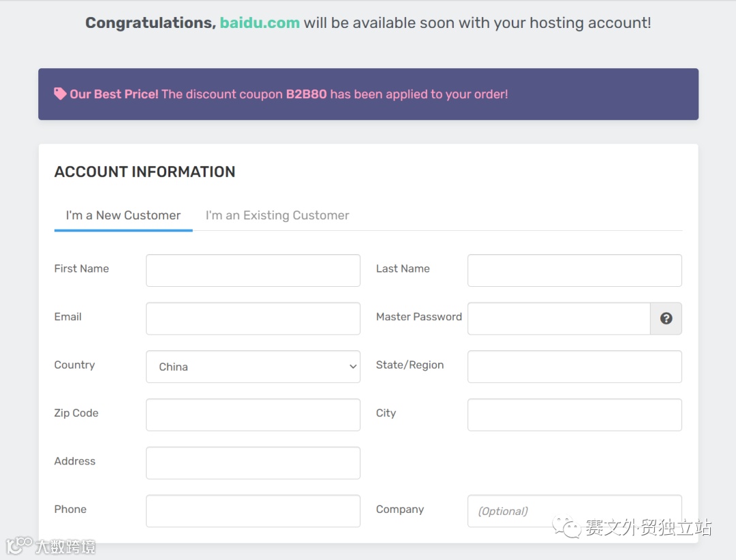Click into the Email input field
736x560 pixels.
point(253,319)
